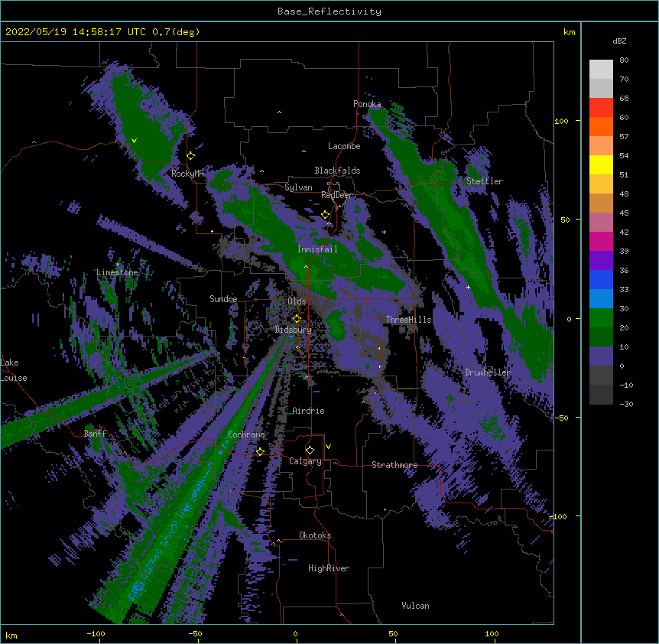Screen dimensions: 659x644
Task: Click the 100 tick on the right axis
Action: point(561,121)
